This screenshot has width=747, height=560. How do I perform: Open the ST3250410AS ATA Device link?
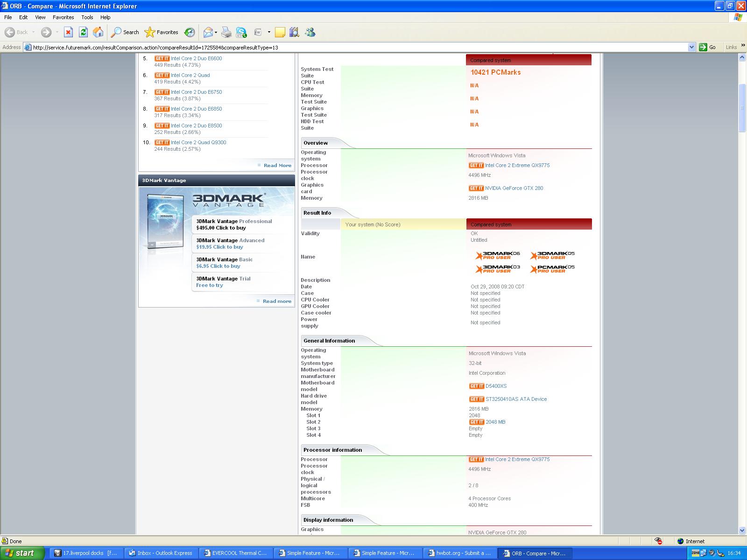click(516, 399)
